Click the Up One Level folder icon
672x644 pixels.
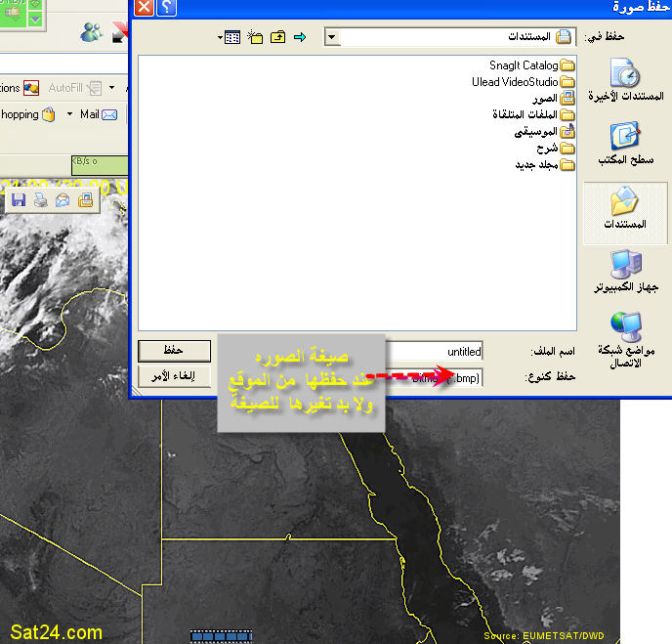277,37
